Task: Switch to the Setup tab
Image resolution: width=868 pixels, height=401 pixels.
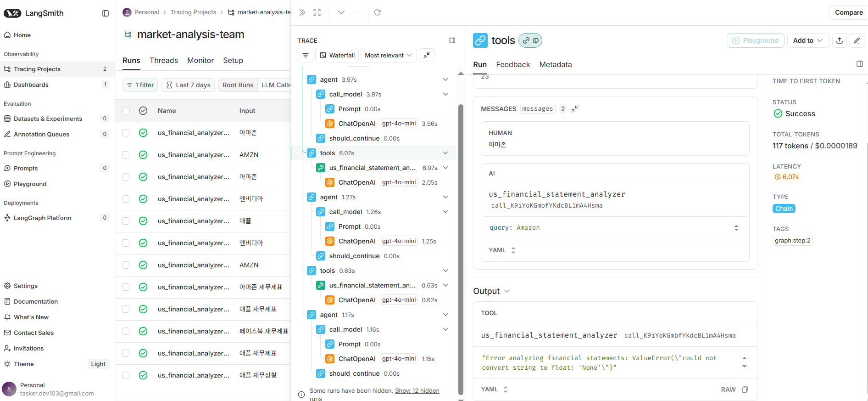Action: click(233, 60)
